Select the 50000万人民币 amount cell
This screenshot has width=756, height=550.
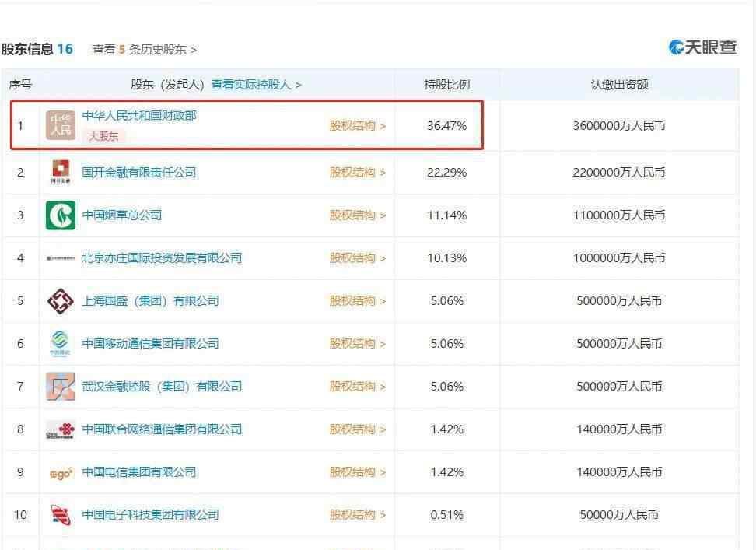pos(619,515)
